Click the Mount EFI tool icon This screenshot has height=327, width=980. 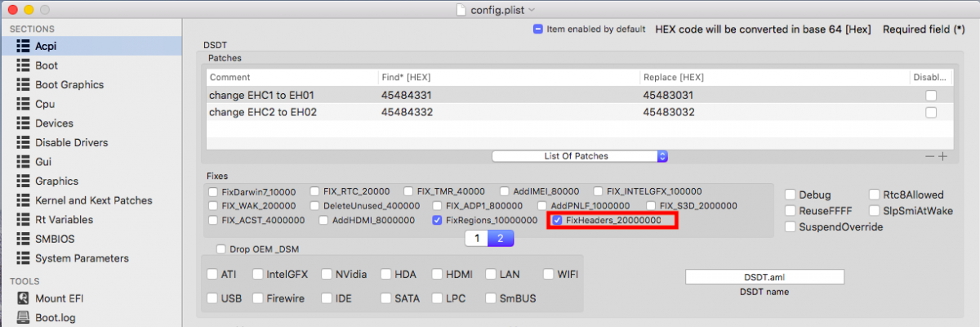tap(23, 298)
